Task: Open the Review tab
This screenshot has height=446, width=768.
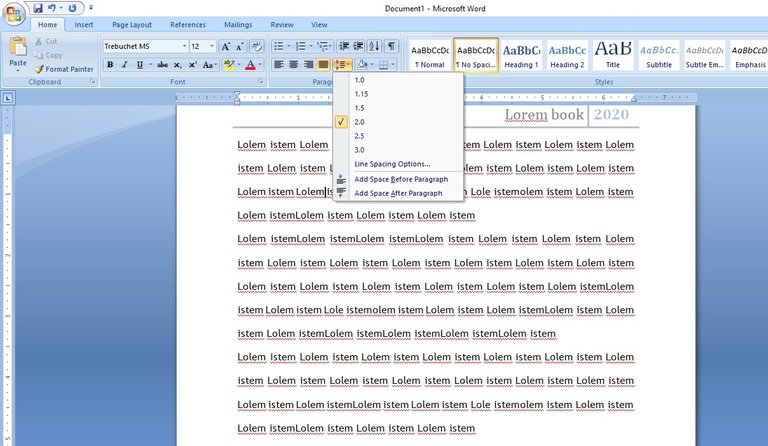Action: pos(282,24)
